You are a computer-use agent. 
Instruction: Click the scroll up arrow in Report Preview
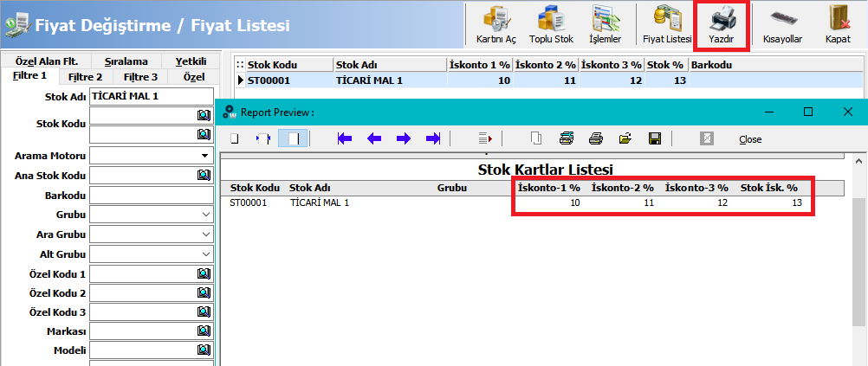pyautogui.click(x=859, y=161)
